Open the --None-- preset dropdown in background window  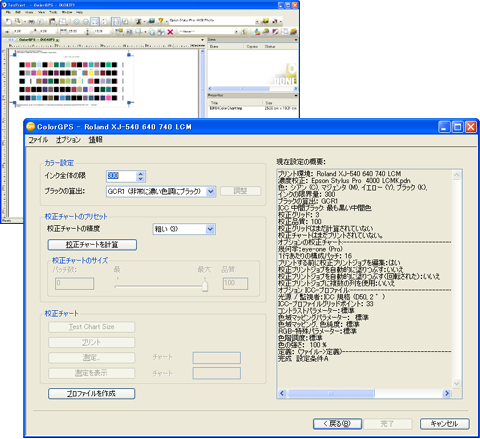coord(236,32)
